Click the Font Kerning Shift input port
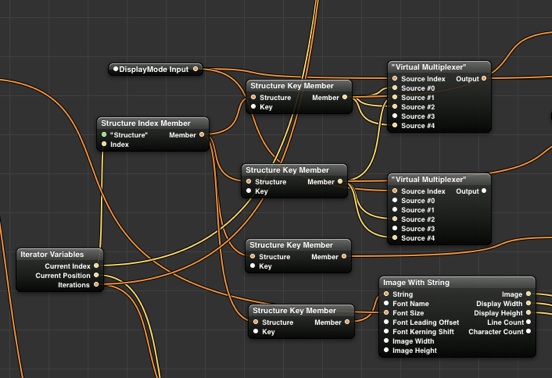Viewport: 552px width, 378px height. point(386,331)
